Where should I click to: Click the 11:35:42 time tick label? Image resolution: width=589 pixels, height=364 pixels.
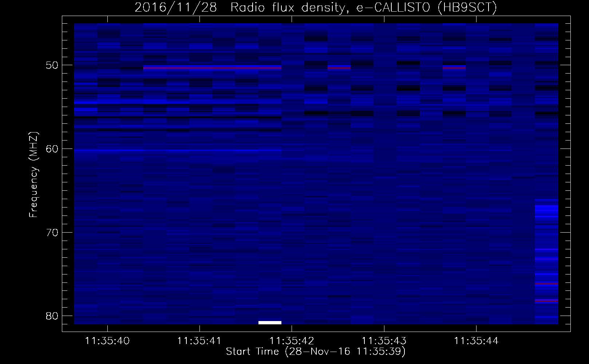(292, 341)
